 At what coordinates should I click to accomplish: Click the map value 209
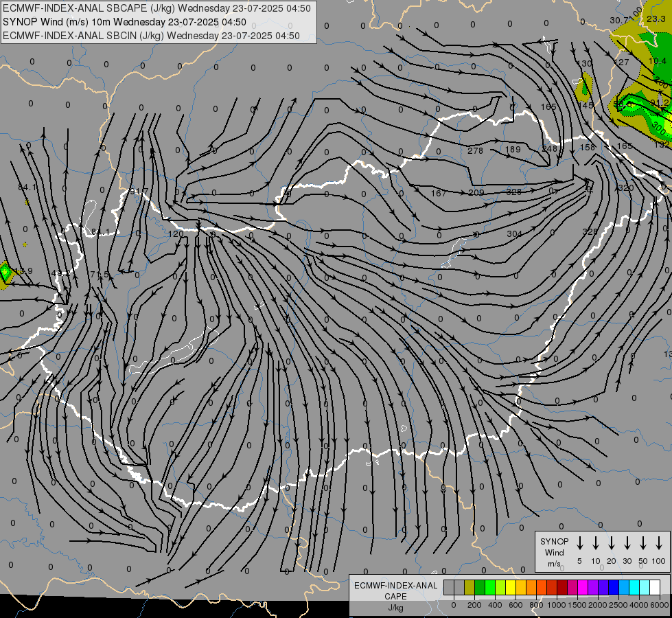pyautogui.click(x=476, y=192)
